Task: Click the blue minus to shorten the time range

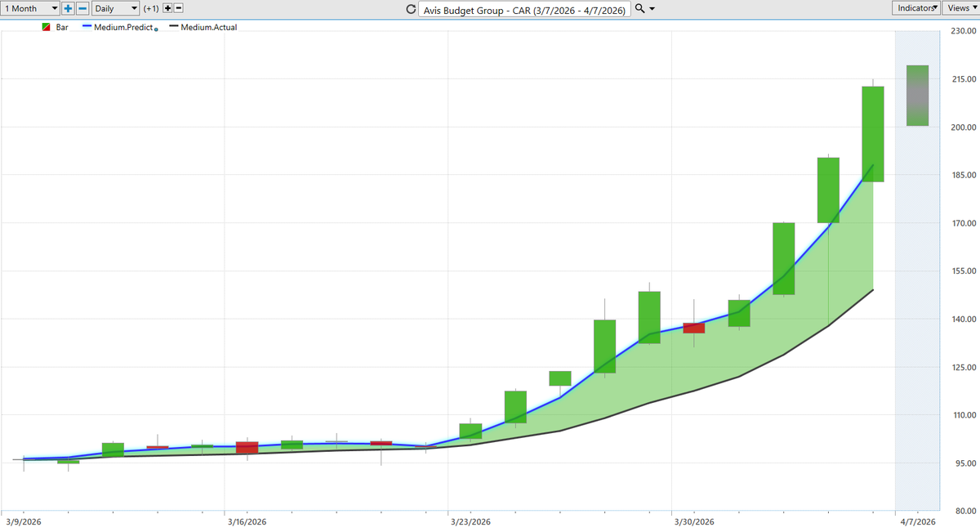Action: pos(82,8)
